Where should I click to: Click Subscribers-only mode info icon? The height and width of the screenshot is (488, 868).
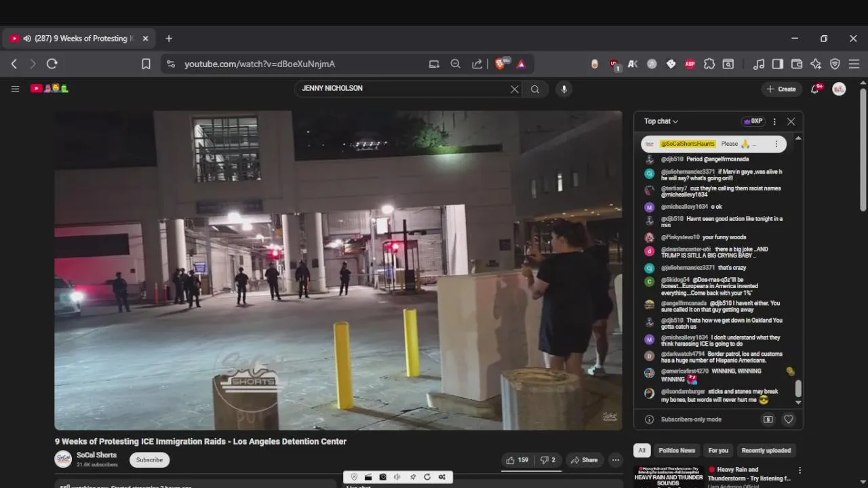coord(649,420)
